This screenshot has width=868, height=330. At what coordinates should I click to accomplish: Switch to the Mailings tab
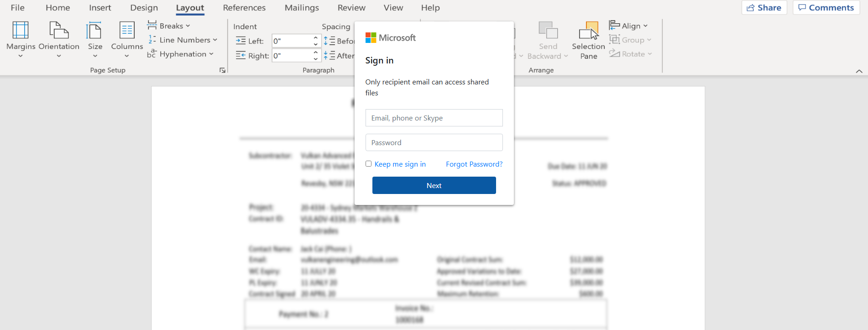pos(302,8)
